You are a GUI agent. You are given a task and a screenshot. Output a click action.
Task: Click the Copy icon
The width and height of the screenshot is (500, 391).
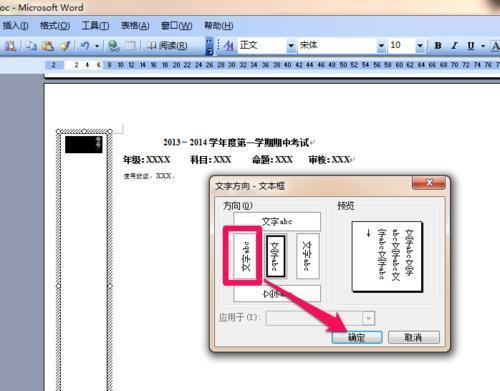coord(31,46)
